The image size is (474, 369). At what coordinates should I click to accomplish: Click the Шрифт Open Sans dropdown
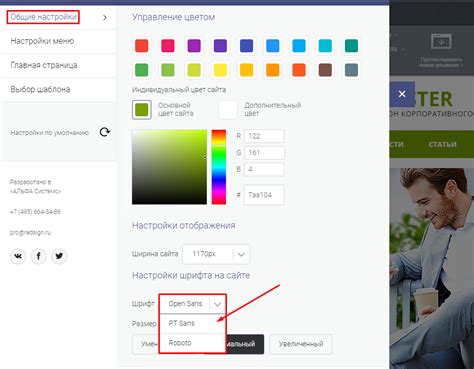(x=193, y=304)
